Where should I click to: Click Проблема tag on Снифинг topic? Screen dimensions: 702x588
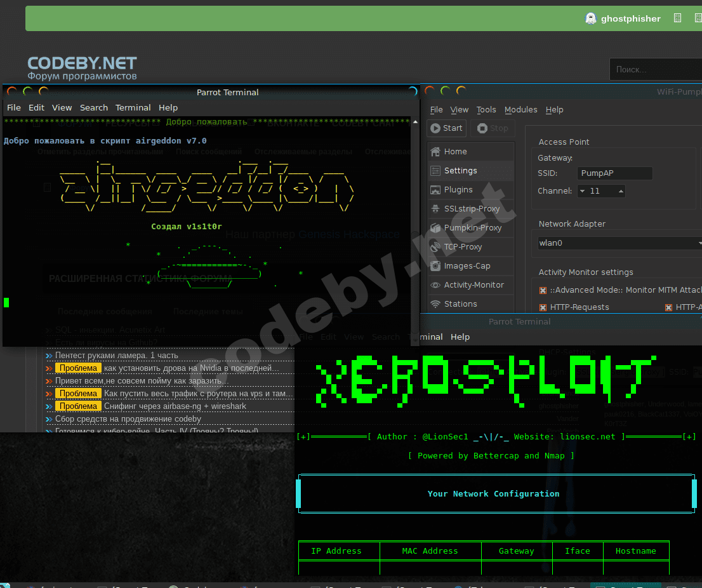[78, 406]
